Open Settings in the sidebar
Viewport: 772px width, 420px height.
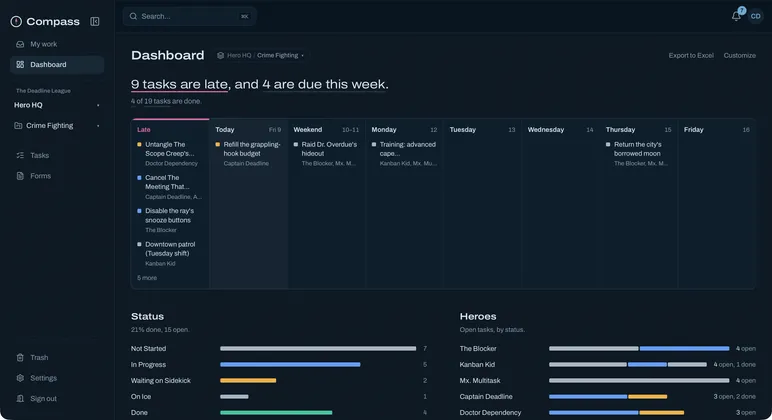[57, 378]
